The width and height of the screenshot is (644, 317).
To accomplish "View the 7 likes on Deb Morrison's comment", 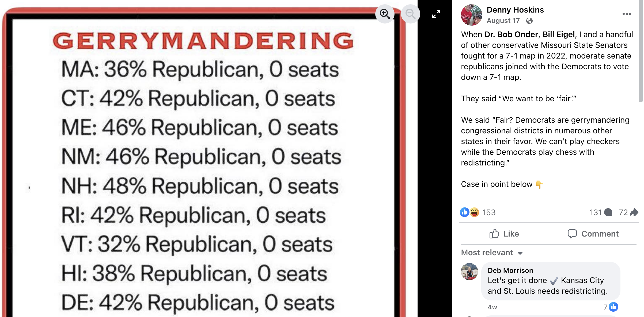I will point(611,307).
